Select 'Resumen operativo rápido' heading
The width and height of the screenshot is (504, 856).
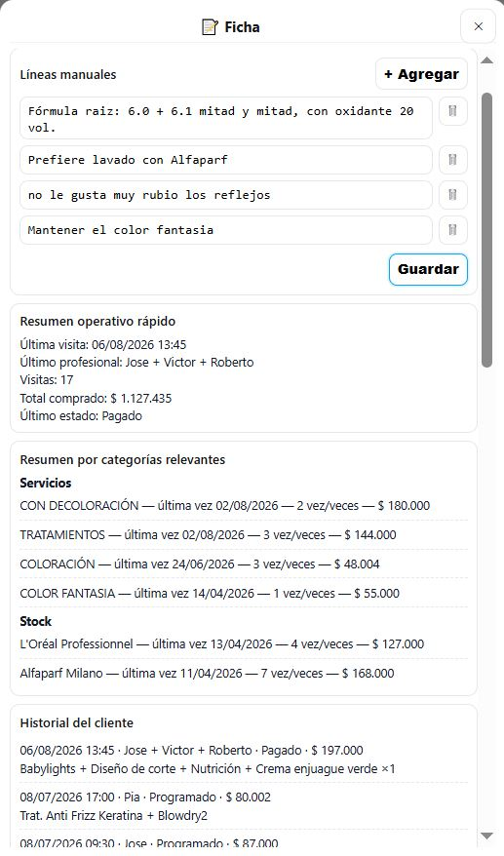point(97,322)
